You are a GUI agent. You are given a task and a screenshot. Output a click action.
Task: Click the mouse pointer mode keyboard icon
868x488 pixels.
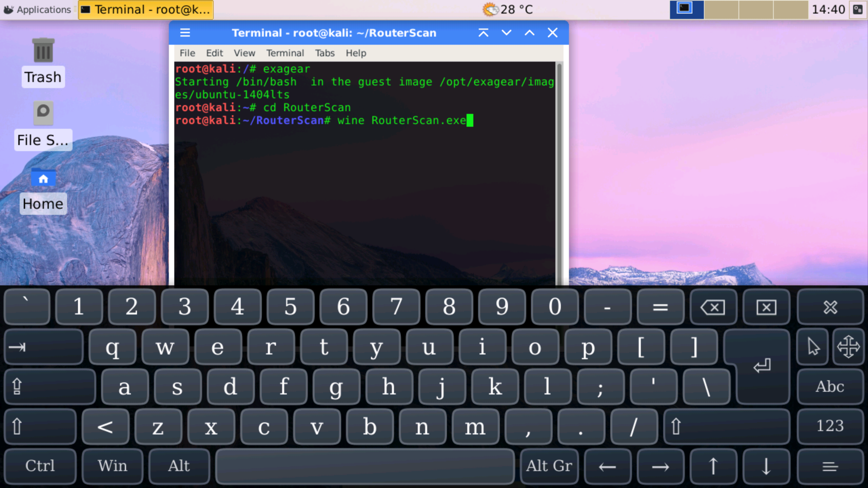(x=813, y=347)
